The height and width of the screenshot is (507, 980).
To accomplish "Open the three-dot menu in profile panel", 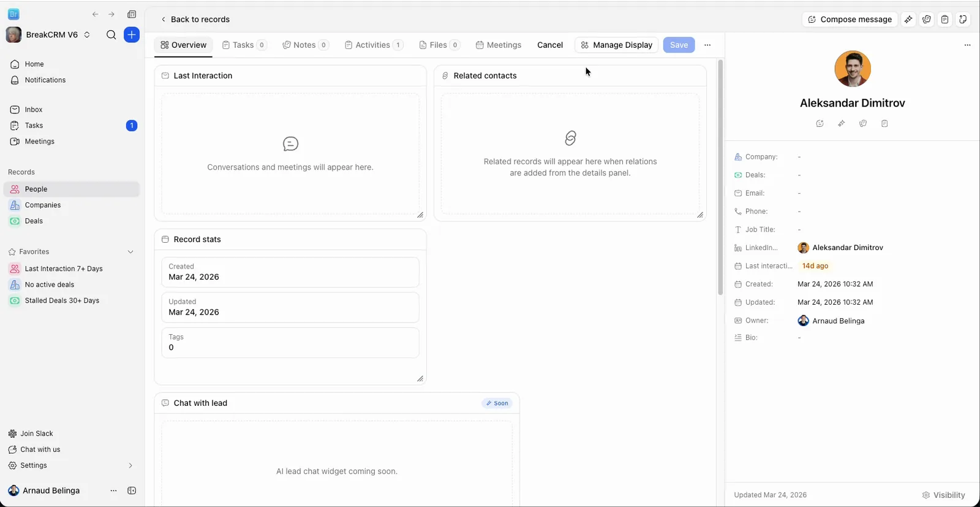I will click(967, 45).
